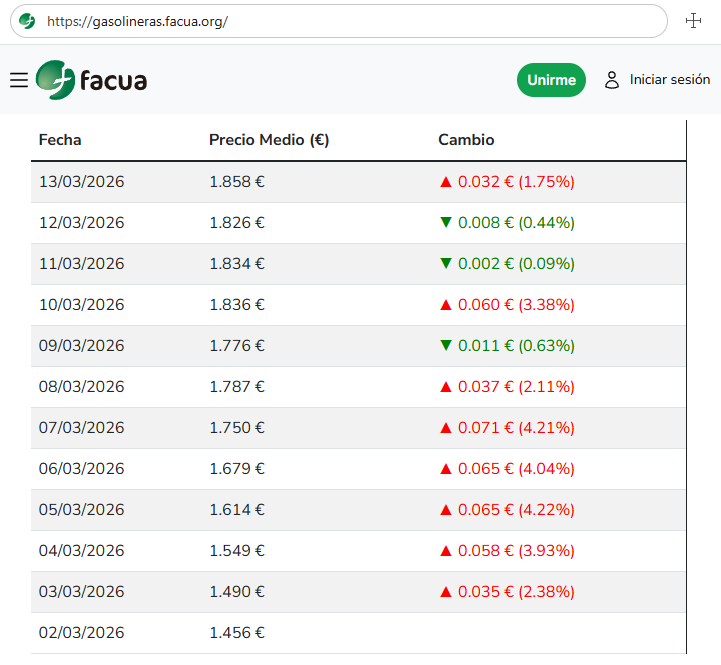This screenshot has height=665, width=721.
Task: Click red up arrow in 05/03/2026 row
Action: tap(446, 510)
